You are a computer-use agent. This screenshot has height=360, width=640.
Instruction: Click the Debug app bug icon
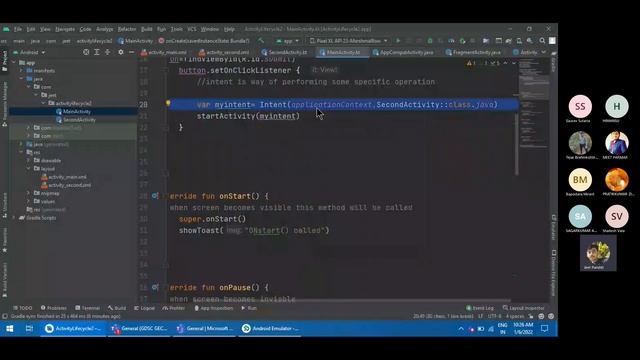click(430, 41)
